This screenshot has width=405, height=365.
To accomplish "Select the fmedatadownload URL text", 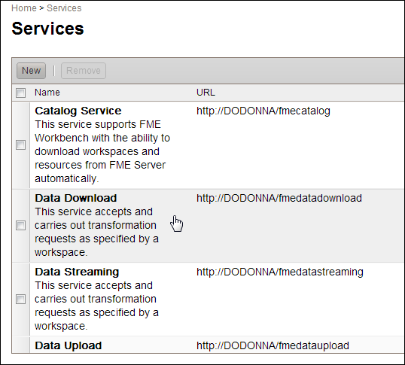I will point(279,198).
